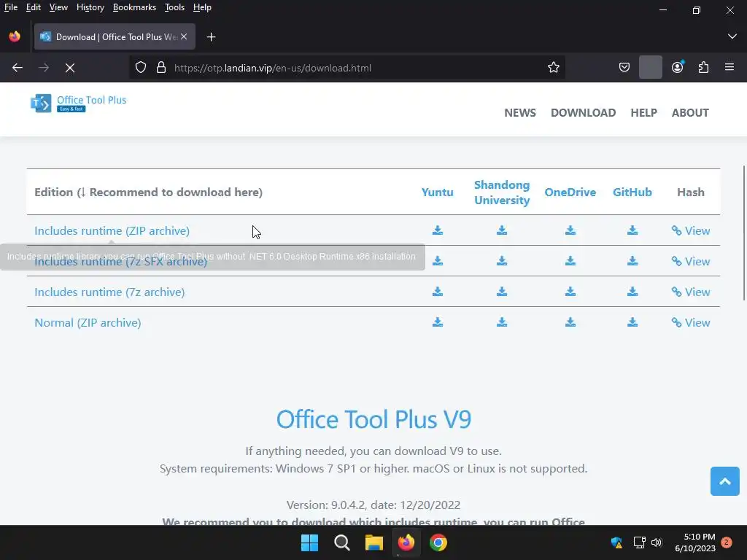This screenshot has height=560, width=747.
Task: View hash for 7z SFX archive edition
Action: click(x=691, y=261)
